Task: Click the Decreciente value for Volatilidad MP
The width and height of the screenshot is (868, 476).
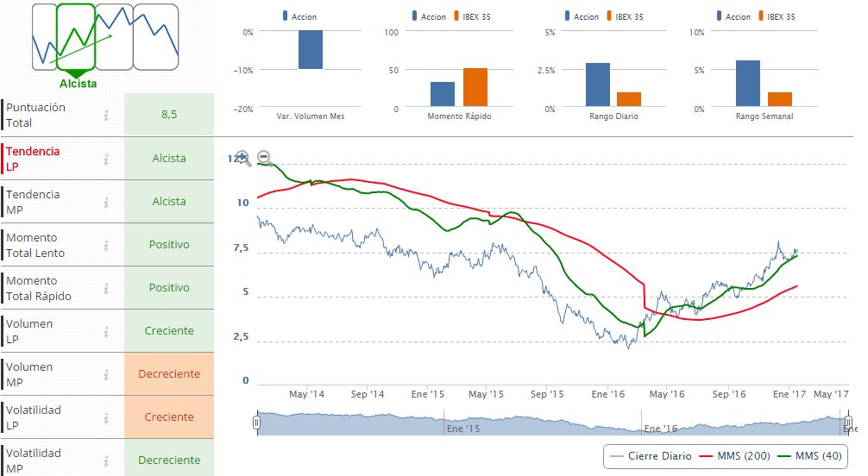Action: [x=169, y=460]
